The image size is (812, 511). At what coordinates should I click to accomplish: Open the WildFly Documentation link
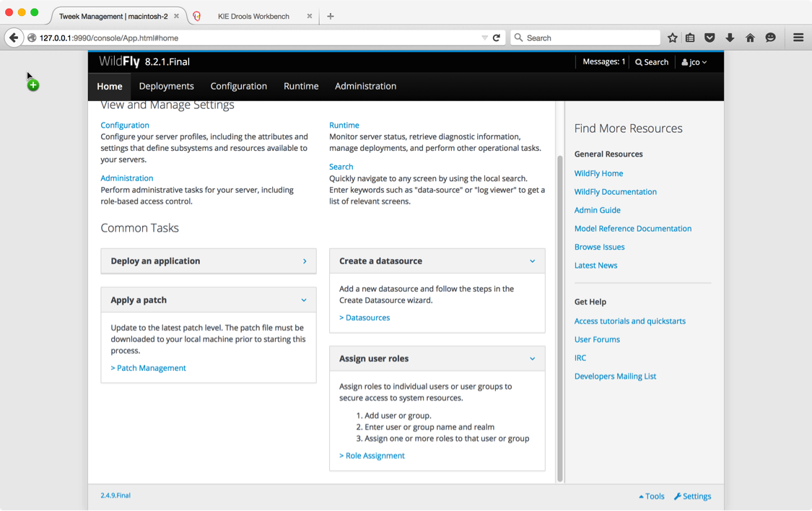click(x=615, y=191)
